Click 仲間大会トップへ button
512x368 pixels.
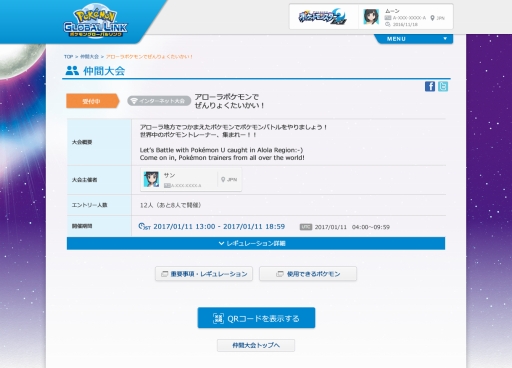(256, 345)
